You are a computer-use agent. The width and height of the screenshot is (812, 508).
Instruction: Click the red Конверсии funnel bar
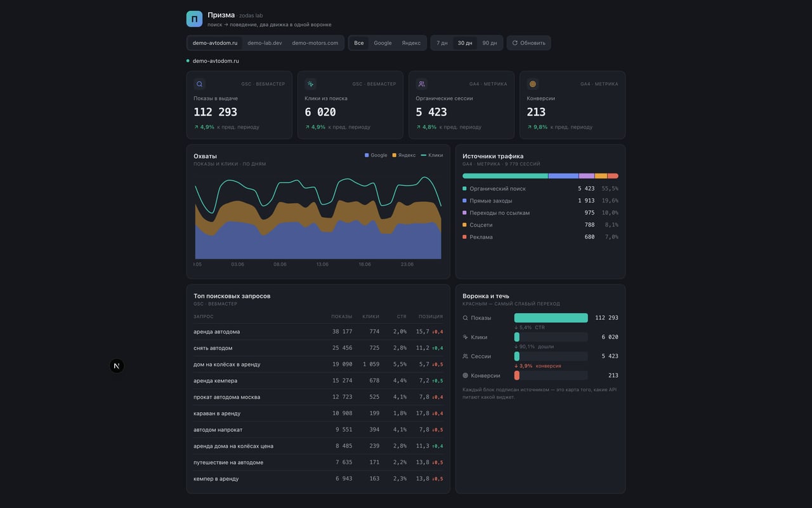517,375
